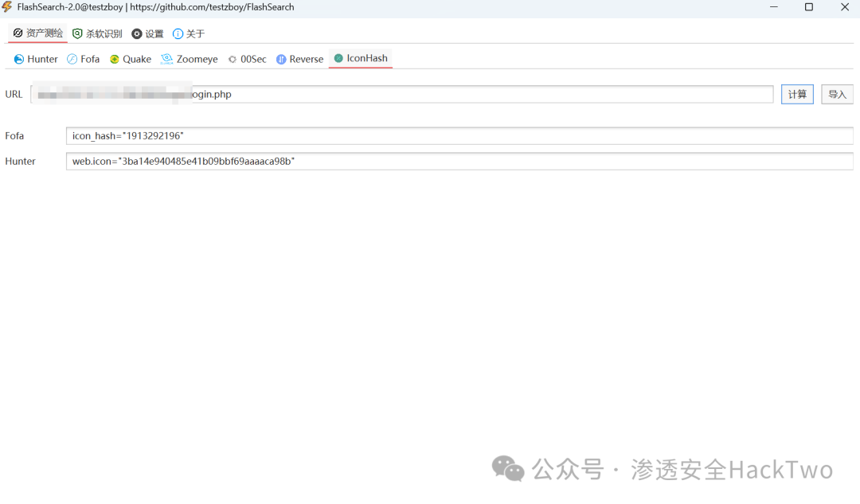Click the Fofa result label
Screen dimensions: 860x504
(14, 136)
